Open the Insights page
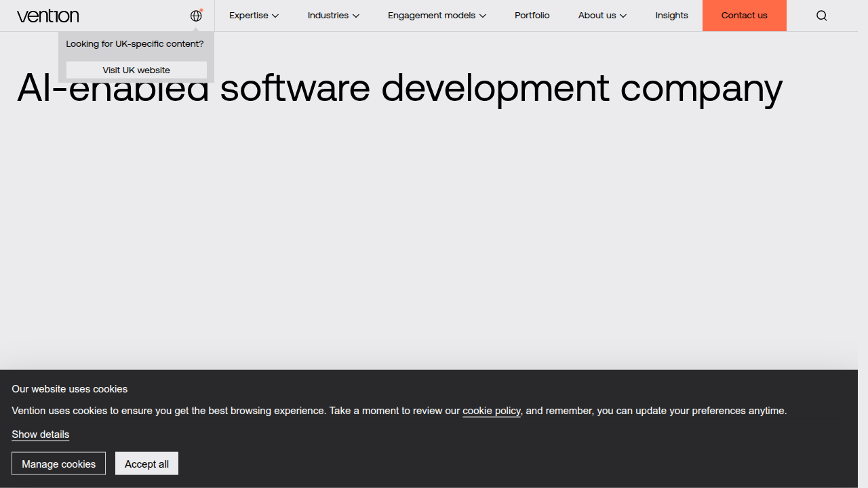The width and height of the screenshot is (868, 488). 672,16
